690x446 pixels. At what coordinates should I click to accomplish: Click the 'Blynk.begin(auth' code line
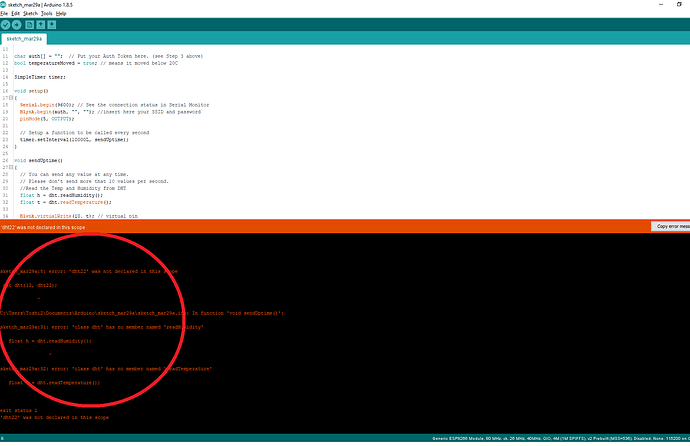tap(110, 112)
